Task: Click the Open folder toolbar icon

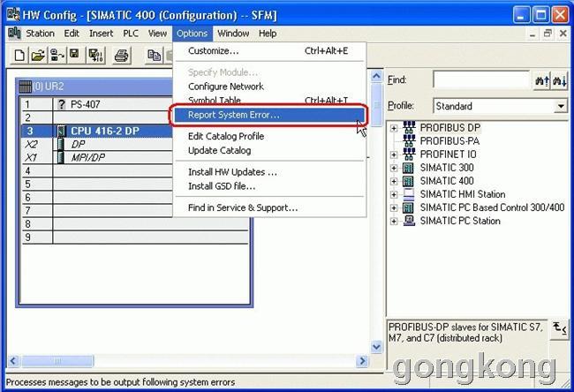Action: point(38,56)
